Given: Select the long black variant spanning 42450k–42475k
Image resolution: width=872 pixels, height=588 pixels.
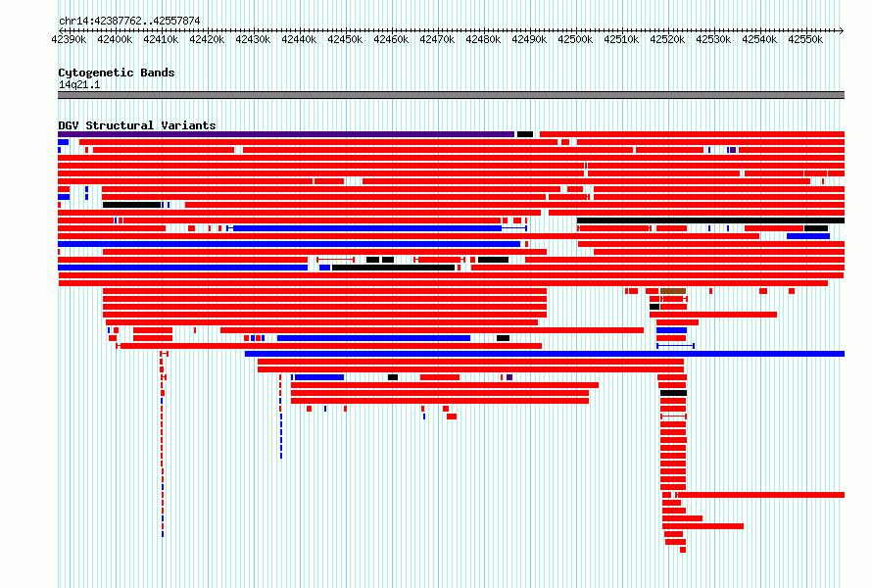Looking at the screenshot, I should point(393,268).
